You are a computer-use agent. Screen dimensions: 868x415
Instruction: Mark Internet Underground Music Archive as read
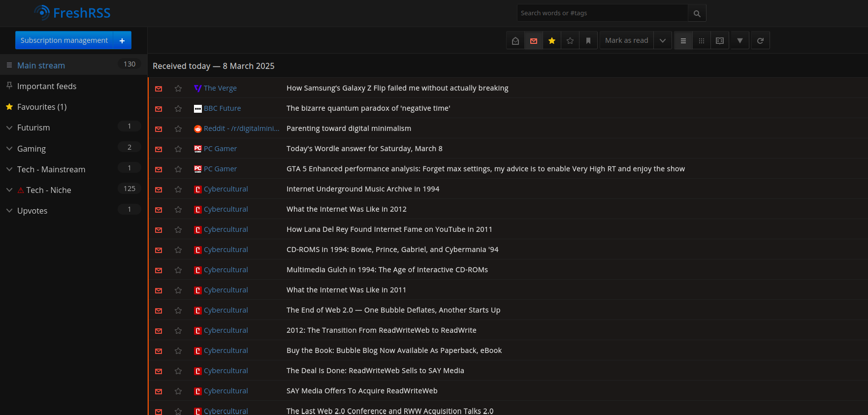(x=159, y=190)
